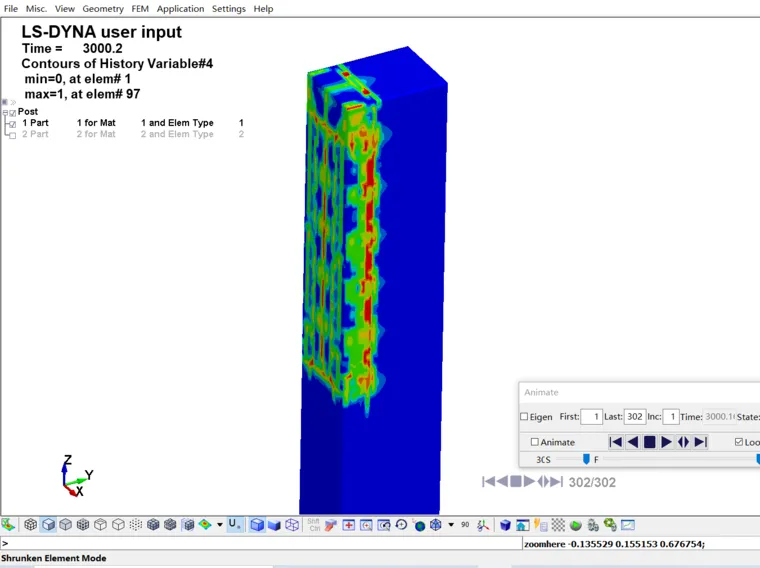The height and width of the screenshot is (568, 760).
Task: Click the zoom-out window icon
Action: point(384,525)
